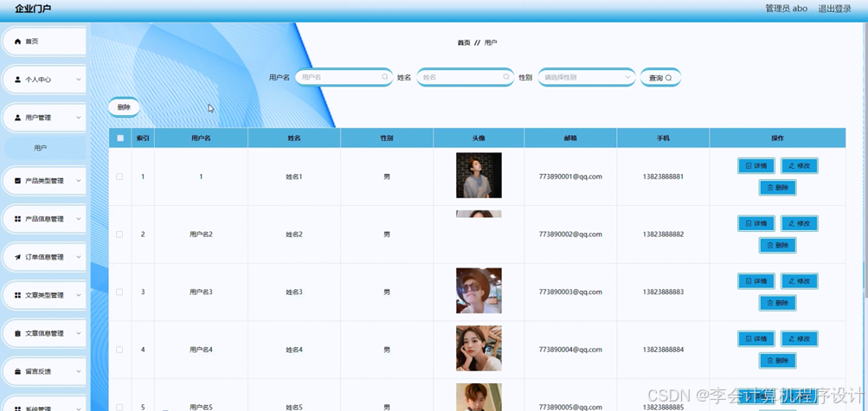868x411 pixels.
Task: Open the 订单信息管理 sidebar menu label
Action: (x=45, y=257)
